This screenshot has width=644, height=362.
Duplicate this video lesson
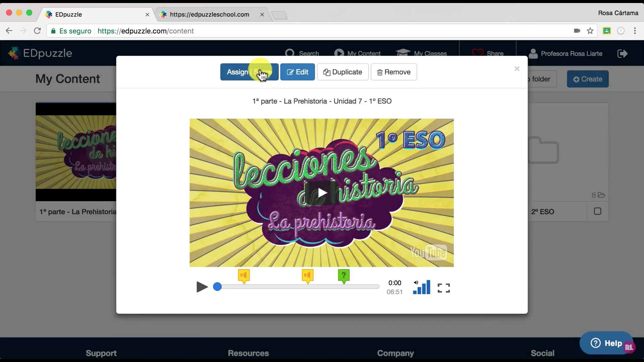342,72
